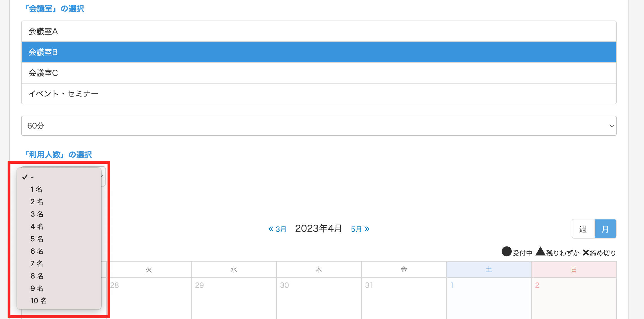Choose 4 名 from the menu

click(37, 226)
